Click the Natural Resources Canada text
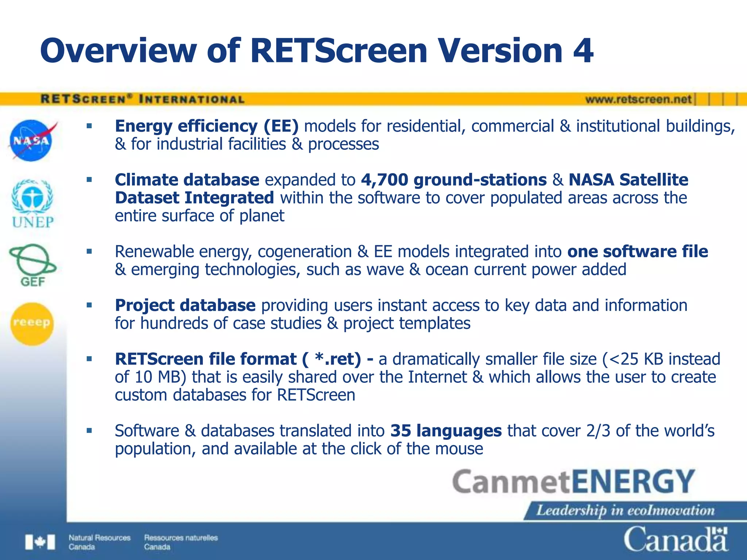 [x=99, y=542]
